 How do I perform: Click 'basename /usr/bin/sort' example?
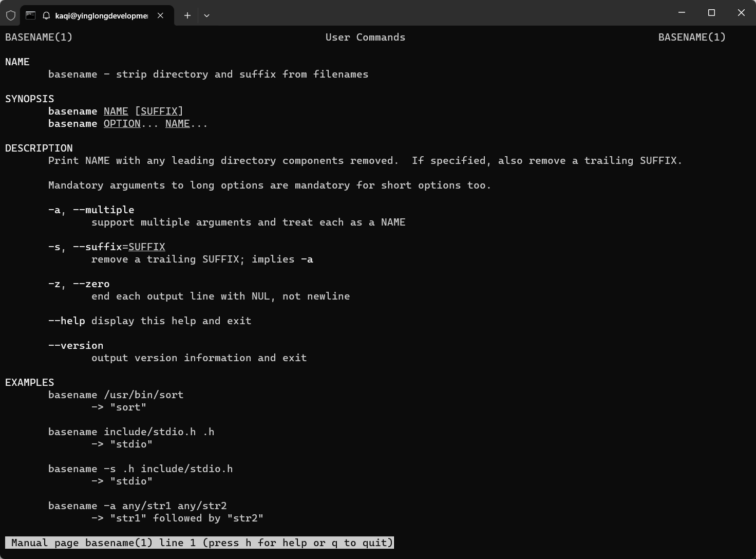116,395
